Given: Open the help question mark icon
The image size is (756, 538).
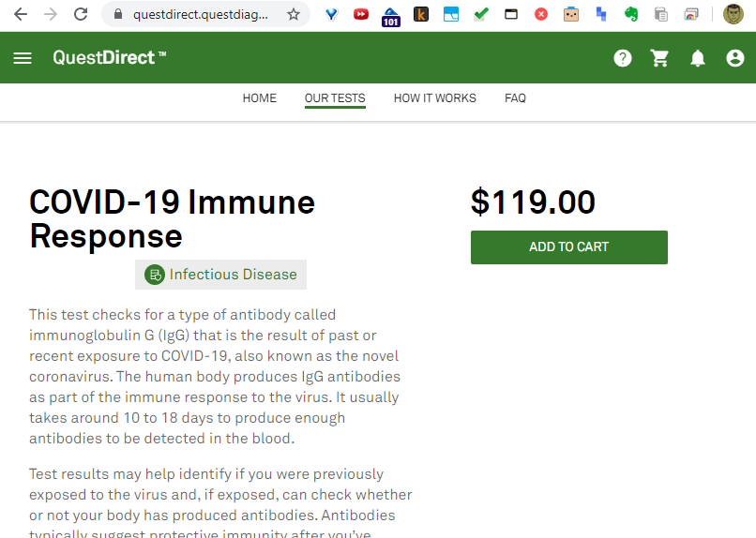Looking at the screenshot, I should coord(623,58).
